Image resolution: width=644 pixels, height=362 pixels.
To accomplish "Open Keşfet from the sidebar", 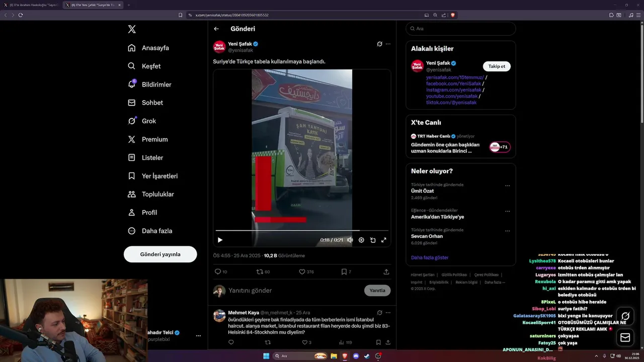I will point(144,66).
